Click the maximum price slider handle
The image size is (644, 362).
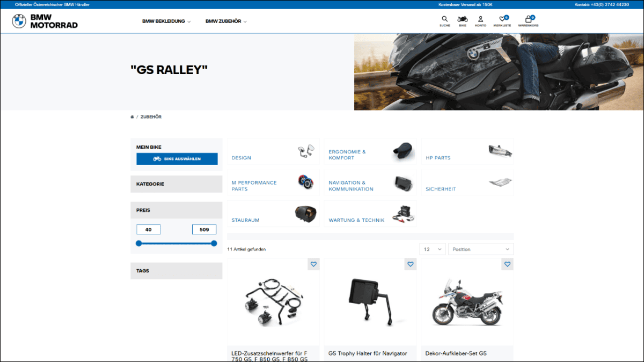point(214,243)
